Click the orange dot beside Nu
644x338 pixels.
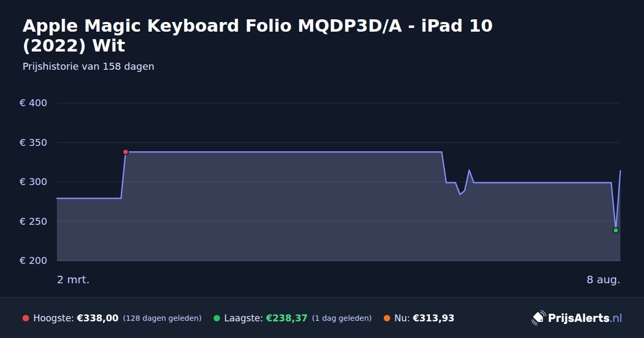tap(387, 318)
